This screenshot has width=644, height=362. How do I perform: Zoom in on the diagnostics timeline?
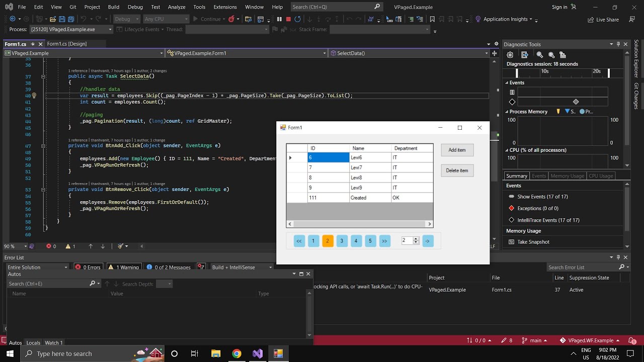[540, 55]
